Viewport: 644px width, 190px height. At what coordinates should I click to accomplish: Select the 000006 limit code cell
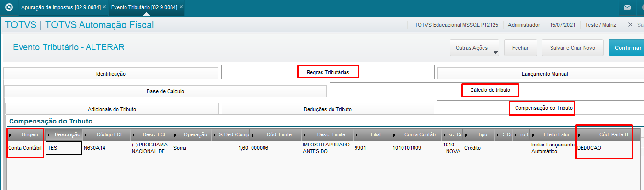tap(276, 148)
